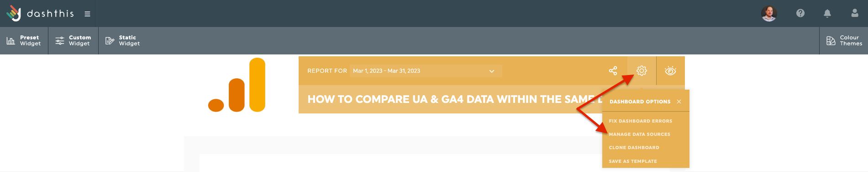The width and height of the screenshot is (868, 172).
Task: Click the share icon in report header
Action: click(613, 71)
